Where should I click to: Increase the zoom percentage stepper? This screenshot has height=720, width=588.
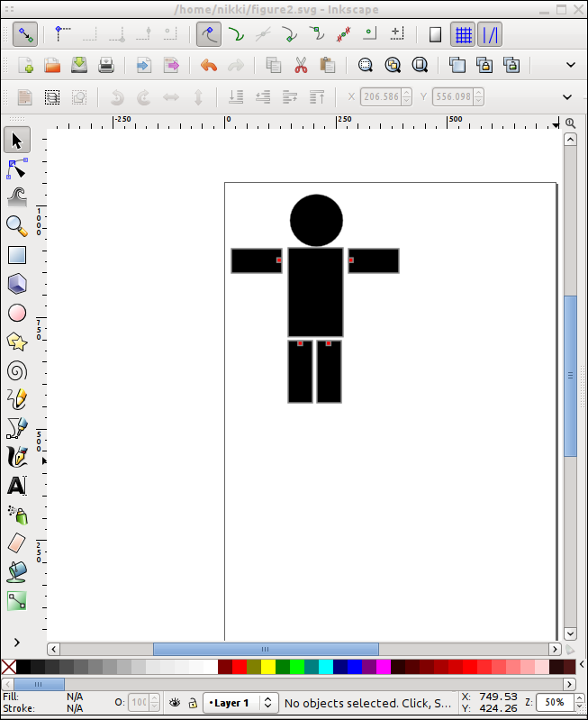tap(579, 698)
